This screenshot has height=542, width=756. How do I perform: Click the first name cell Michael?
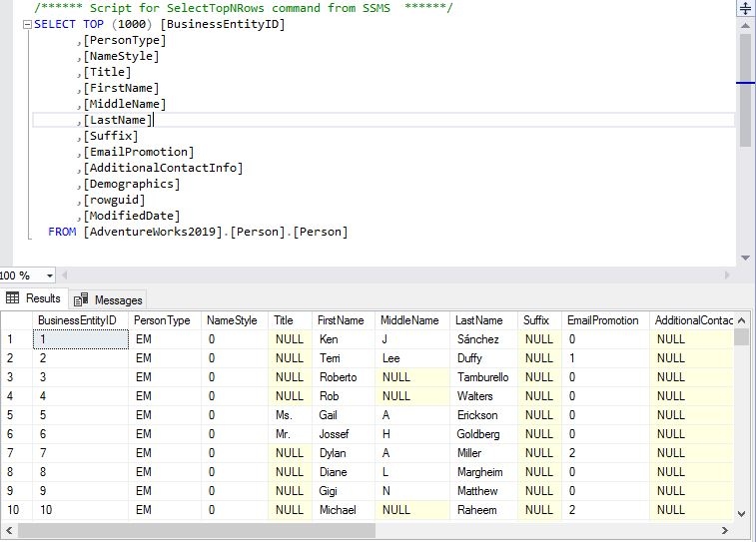344,510
